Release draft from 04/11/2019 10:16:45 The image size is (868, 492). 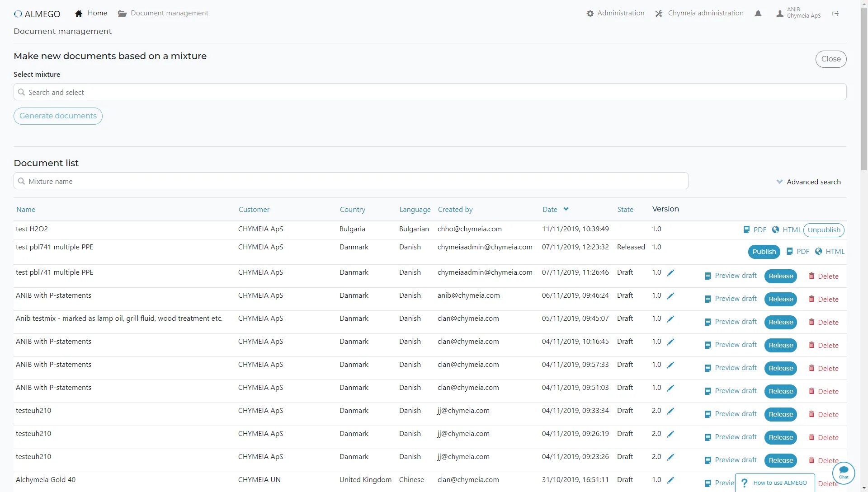781,345
